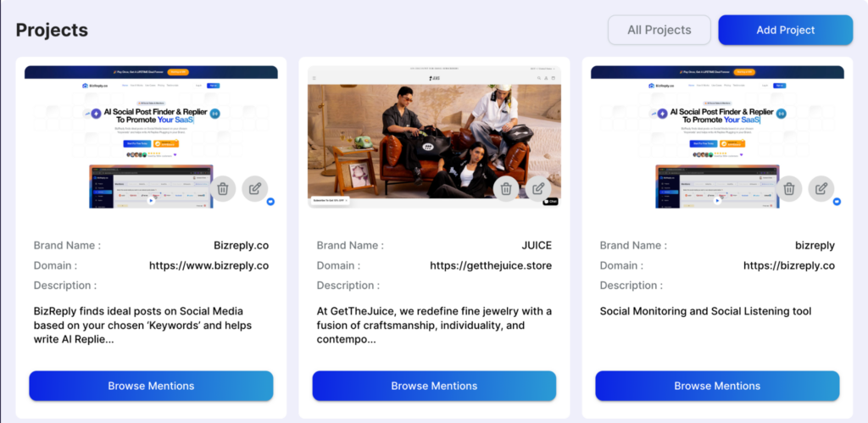Edit the Bizreply.co project with www domain
The width and height of the screenshot is (868, 423).
(x=255, y=188)
